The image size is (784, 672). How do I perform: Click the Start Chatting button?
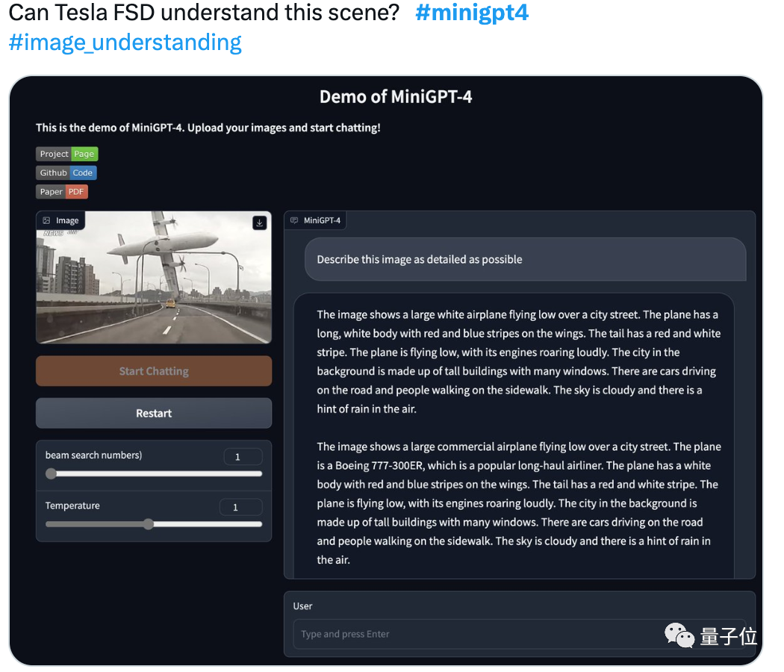click(154, 371)
